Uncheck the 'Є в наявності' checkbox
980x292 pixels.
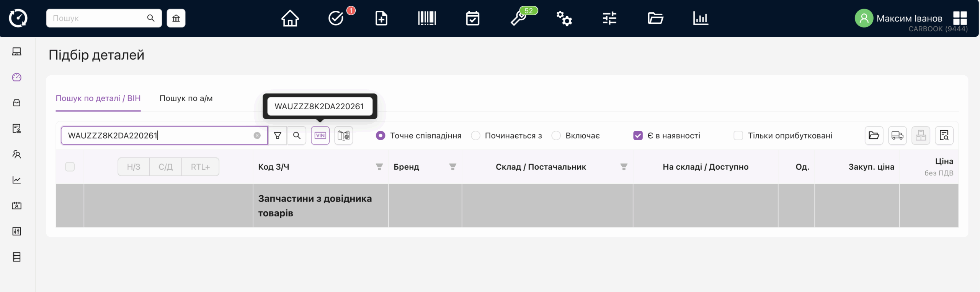(x=638, y=136)
